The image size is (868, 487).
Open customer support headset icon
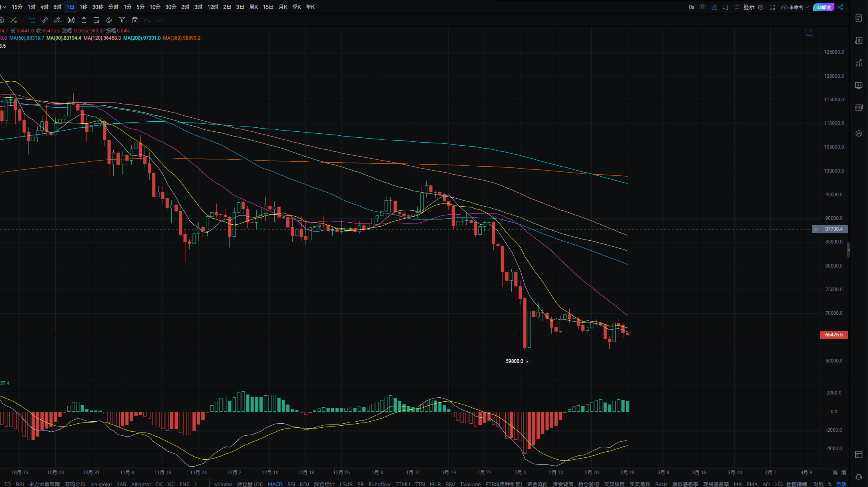tap(859, 477)
